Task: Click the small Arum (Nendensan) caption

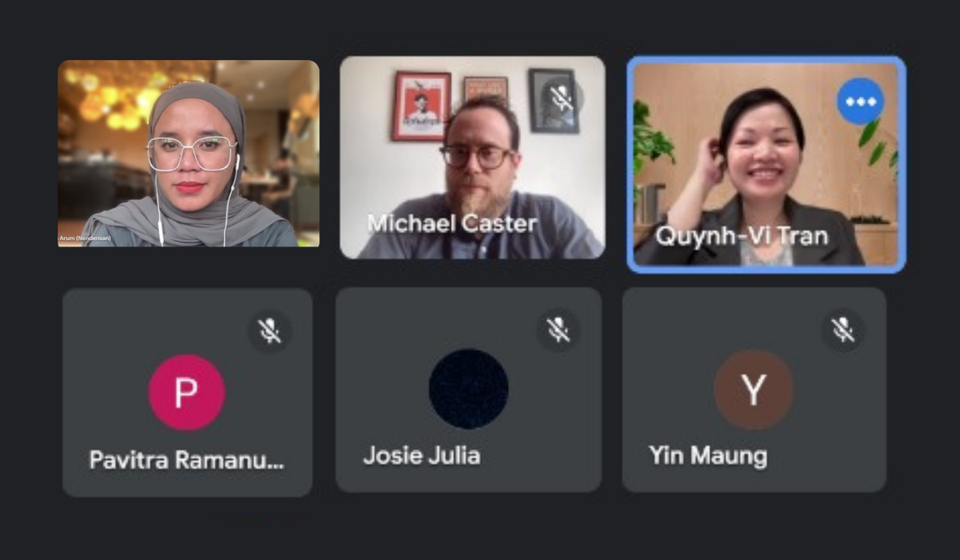Action: pyautogui.click(x=83, y=238)
